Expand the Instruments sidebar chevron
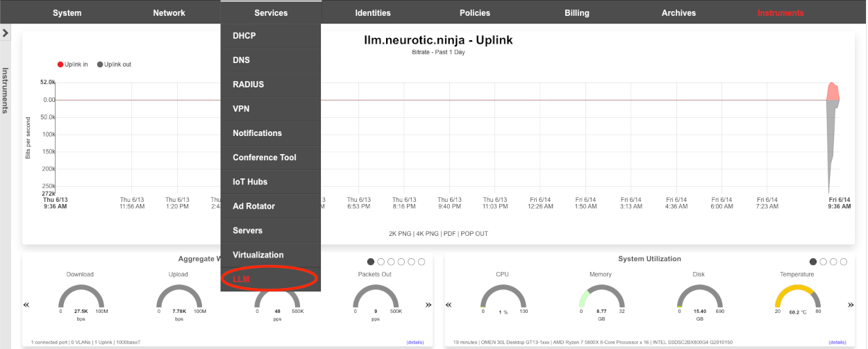This screenshot has height=349, width=868. point(5,33)
